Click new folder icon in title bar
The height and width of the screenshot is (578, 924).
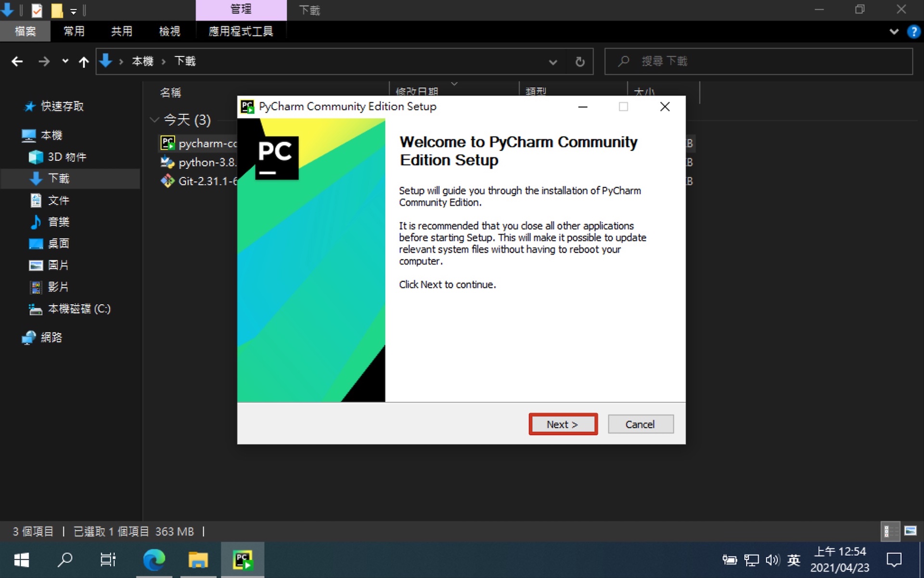pos(57,10)
